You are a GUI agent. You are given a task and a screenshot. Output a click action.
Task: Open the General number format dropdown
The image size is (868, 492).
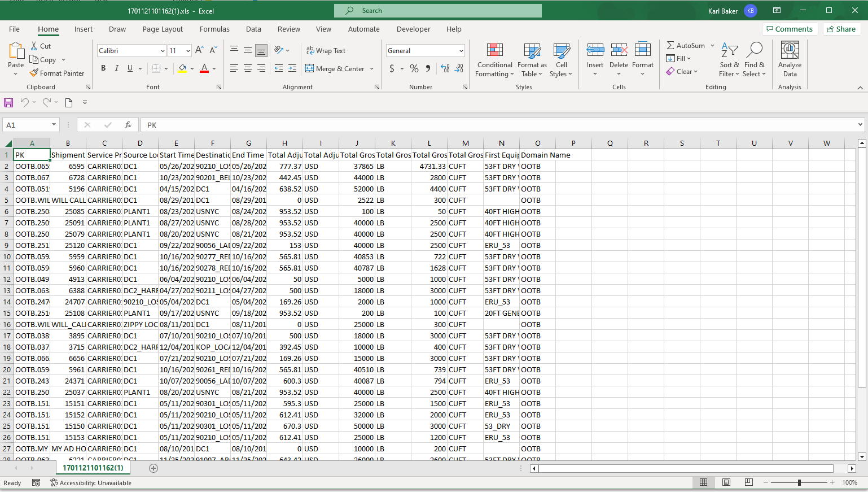click(x=461, y=51)
